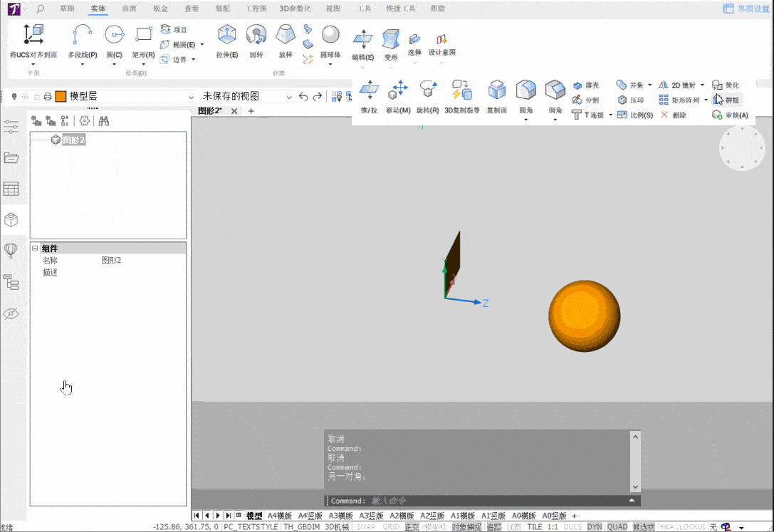Switch to the 草图 ribbon tab
The height and width of the screenshot is (532, 774).
point(67,9)
